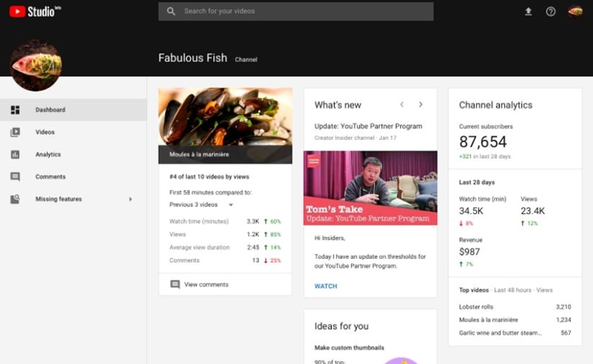Click the Ideas for you heading
The height and width of the screenshot is (364, 593).
(x=341, y=326)
